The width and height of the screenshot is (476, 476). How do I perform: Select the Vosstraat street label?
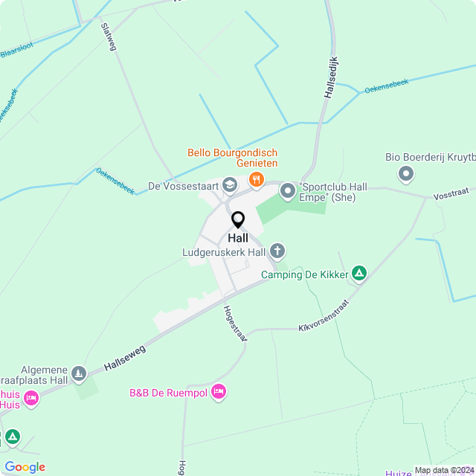pos(451,194)
